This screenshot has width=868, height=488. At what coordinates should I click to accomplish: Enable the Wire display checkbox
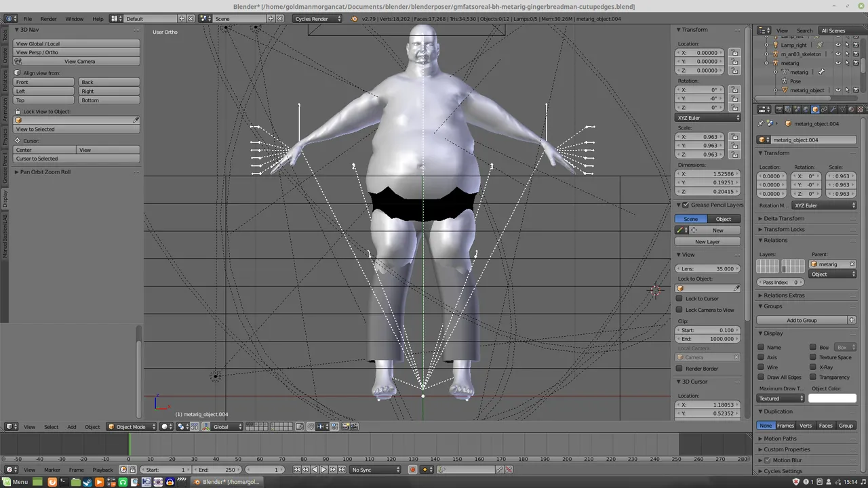[761, 367]
